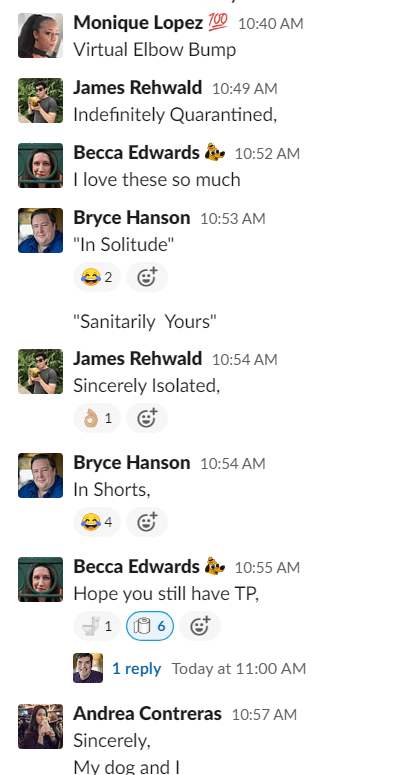Toggle the laughing reaction on "In Solitude"
Image resolution: width=412 pixels, height=775 pixels.
tap(97, 277)
